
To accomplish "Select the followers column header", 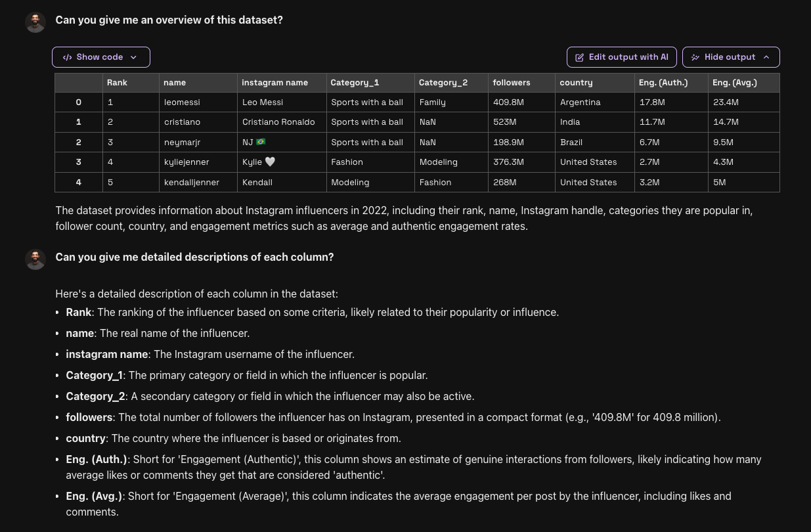I will pyautogui.click(x=511, y=83).
